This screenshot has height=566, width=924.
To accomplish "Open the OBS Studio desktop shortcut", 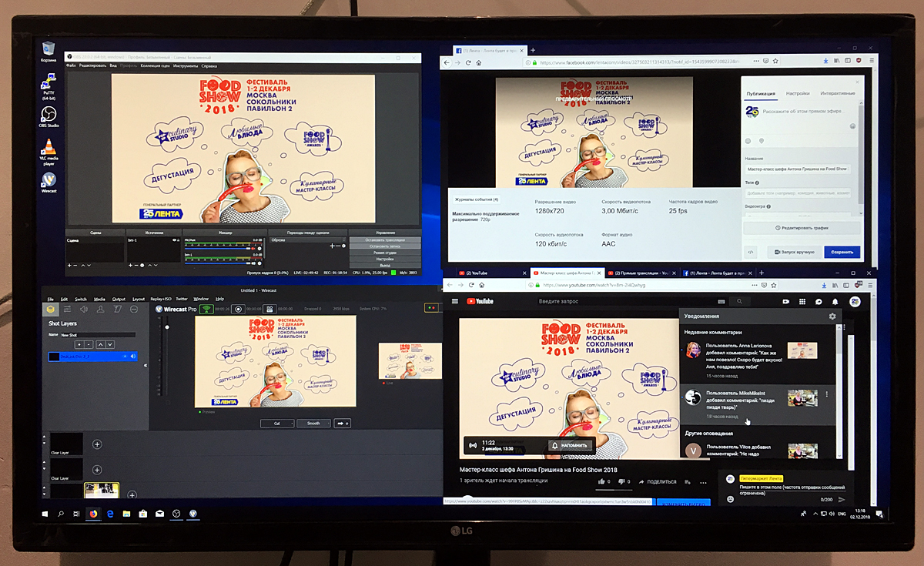I will [x=49, y=117].
